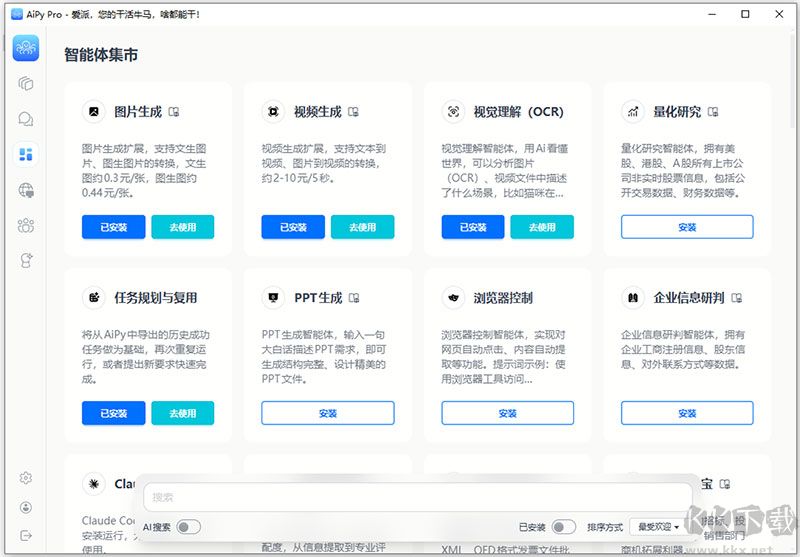The width and height of the screenshot is (800, 557).
Task: Open doc icon next to 视频生成 title
Action: (x=354, y=112)
